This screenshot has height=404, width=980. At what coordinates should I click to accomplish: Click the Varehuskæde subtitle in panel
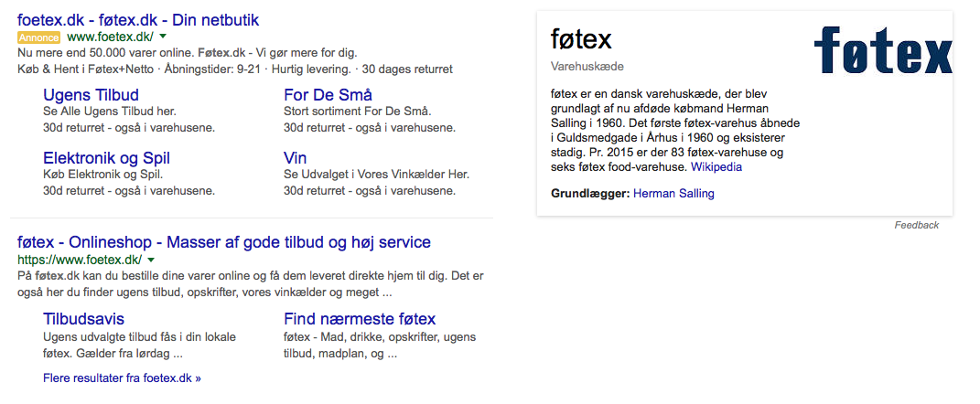pos(587,66)
